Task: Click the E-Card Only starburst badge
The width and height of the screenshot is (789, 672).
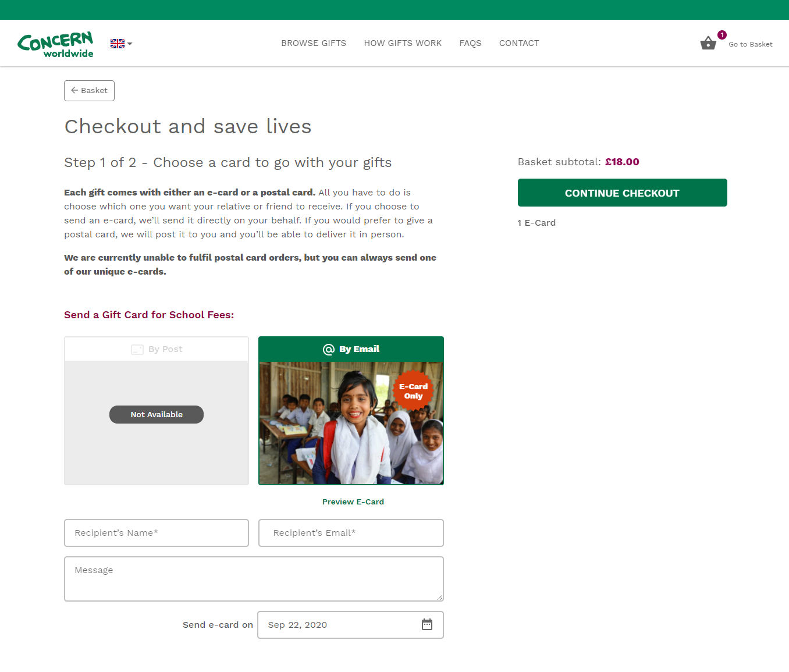Action: 413,391
